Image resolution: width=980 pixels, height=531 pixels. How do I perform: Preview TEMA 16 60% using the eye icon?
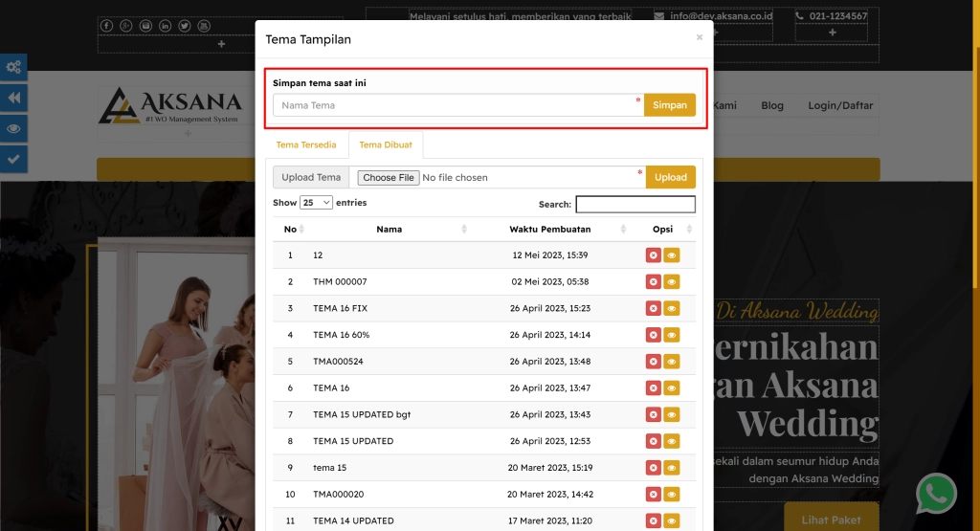[672, 335]
